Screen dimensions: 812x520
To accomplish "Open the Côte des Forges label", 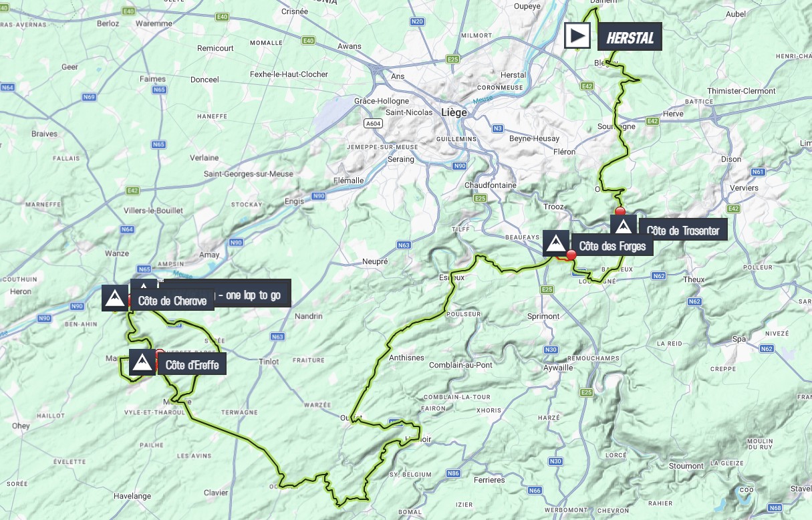I will point(612,245).
